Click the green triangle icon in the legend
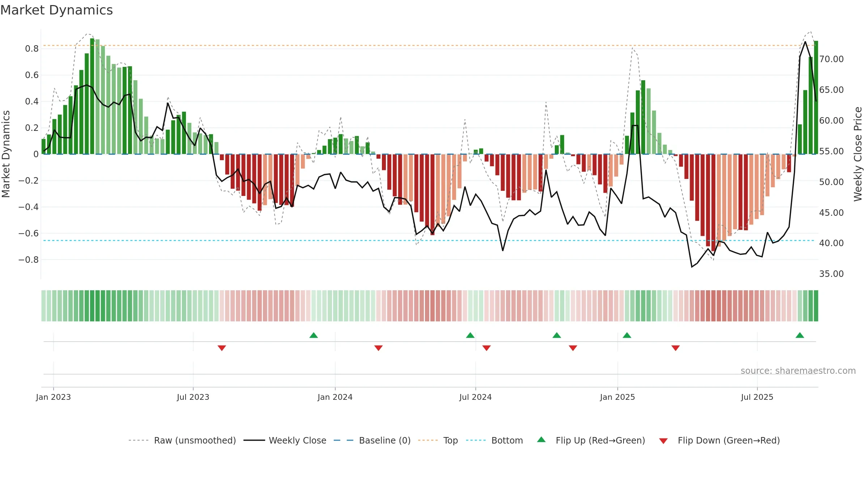 (x=541, y=440)
